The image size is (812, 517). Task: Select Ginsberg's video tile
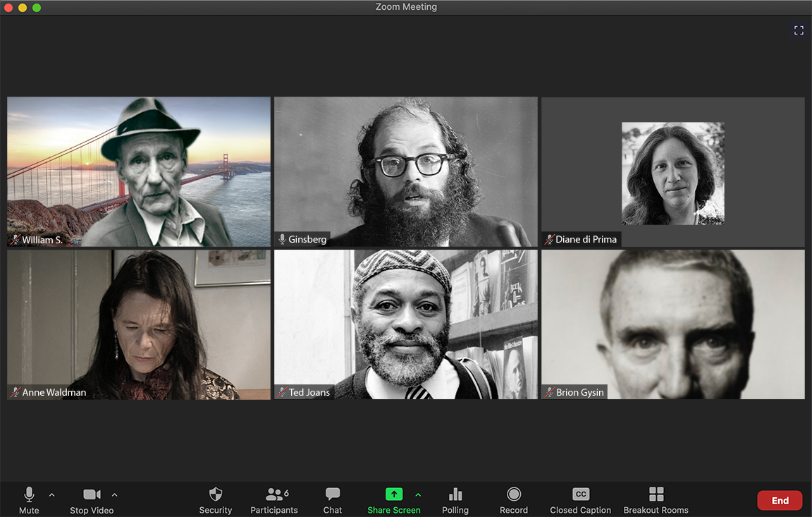click(405, 171)
